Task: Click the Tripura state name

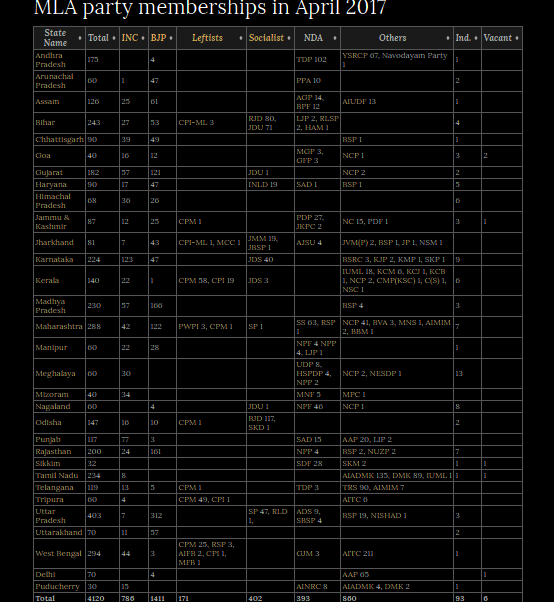Action: [x=59, y=499]
